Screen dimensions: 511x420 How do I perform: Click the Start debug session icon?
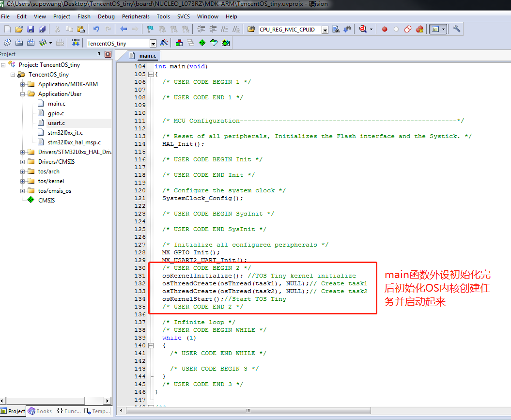[x=363, y=29]
